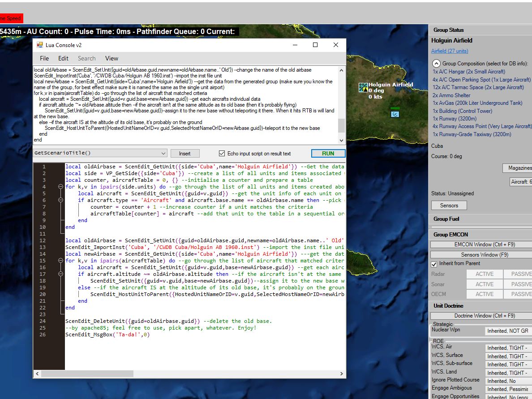Open the Strategic Nuclear Wpn dropdown

click(x=508, y=331)
